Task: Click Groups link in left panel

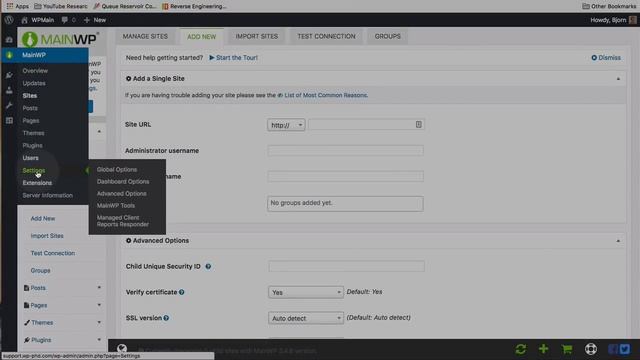Action: (x=40, y=271)
